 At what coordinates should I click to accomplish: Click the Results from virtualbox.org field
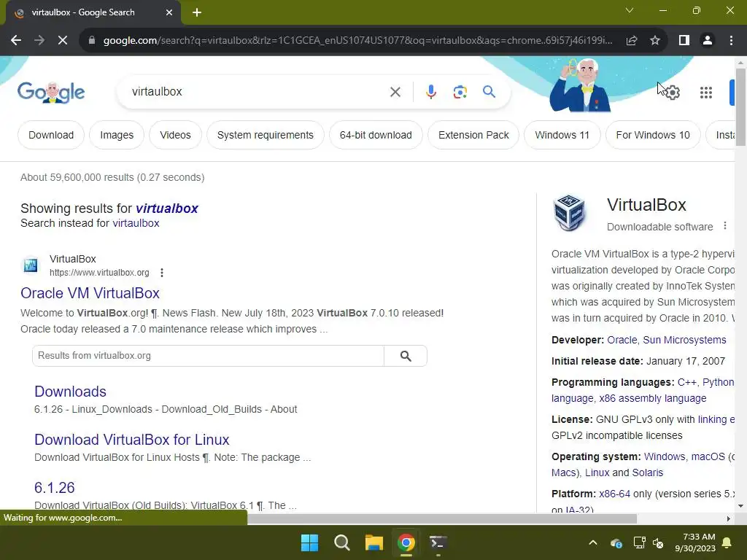[208, 356]
